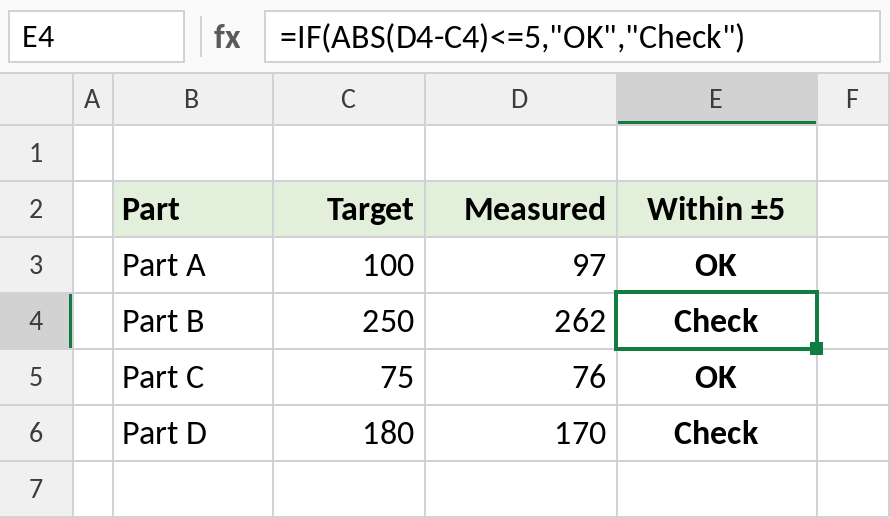
Task: Select the OK result for Part A
Action: coord(717,265)
